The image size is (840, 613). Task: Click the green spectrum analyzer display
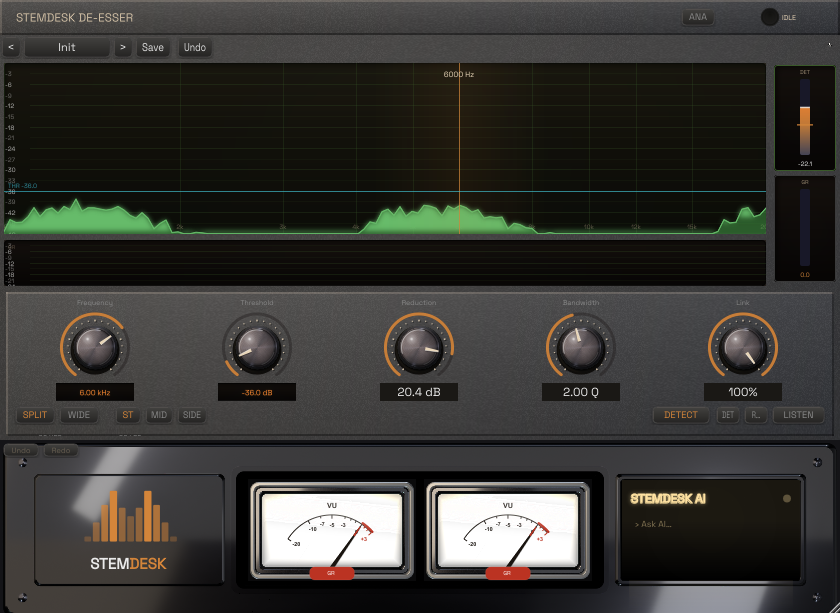click(x=385, y=149)
